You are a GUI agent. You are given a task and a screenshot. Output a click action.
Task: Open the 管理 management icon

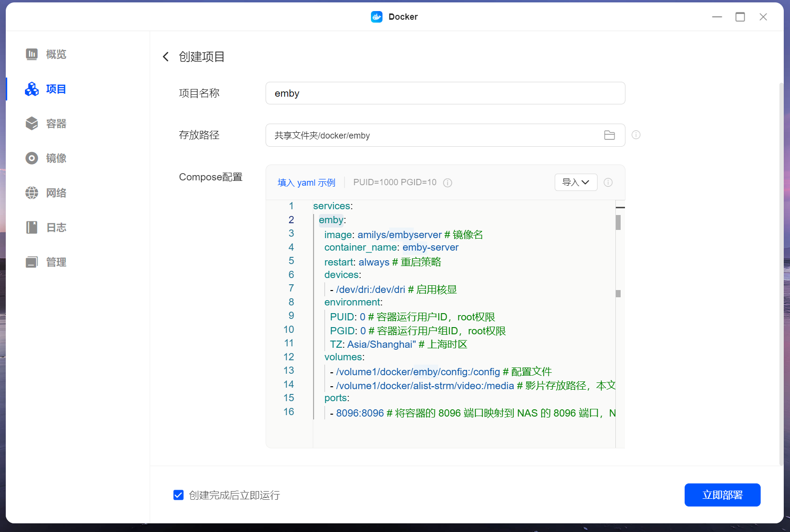coord(32,262)
